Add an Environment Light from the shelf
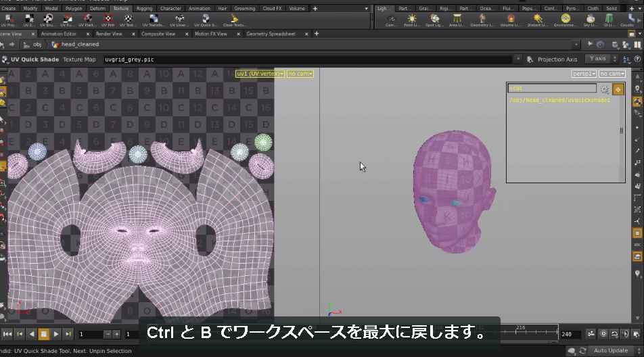644x357 pixels. coord(566,20)
